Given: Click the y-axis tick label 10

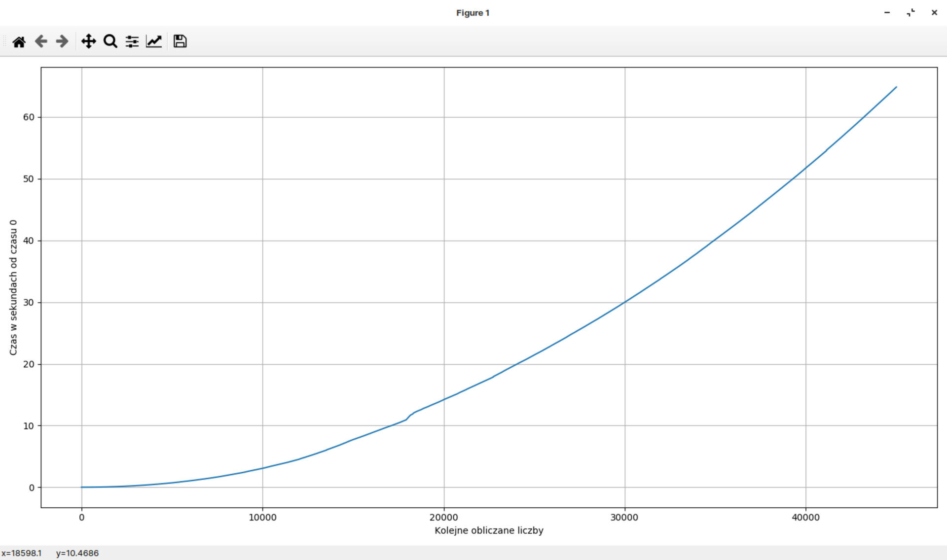Looking at the screenshot, I should pos(29,426).
